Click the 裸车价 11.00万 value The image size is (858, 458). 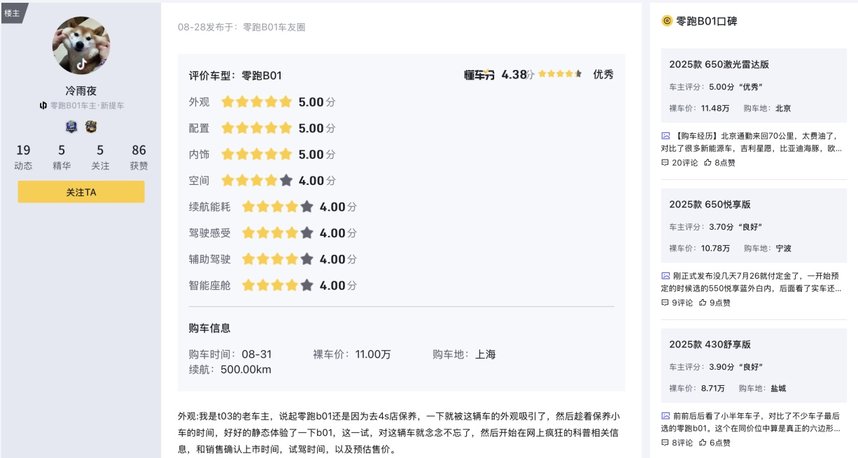(373, 355)
